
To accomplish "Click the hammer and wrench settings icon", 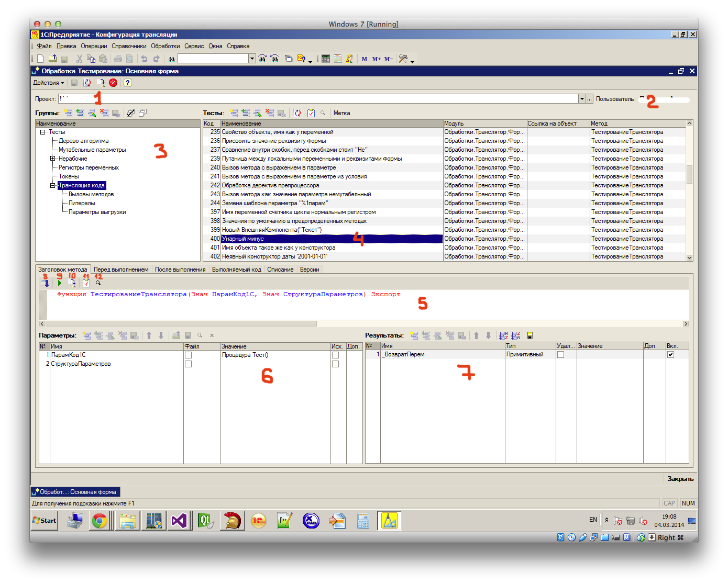I will click(x=403, y=59).
